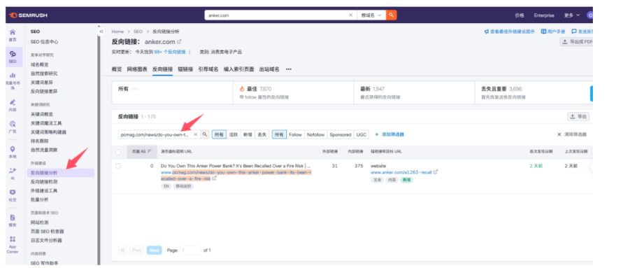Toggle the 新增 status filter
This screenshot has height=268, width=644.
(247, 134)
